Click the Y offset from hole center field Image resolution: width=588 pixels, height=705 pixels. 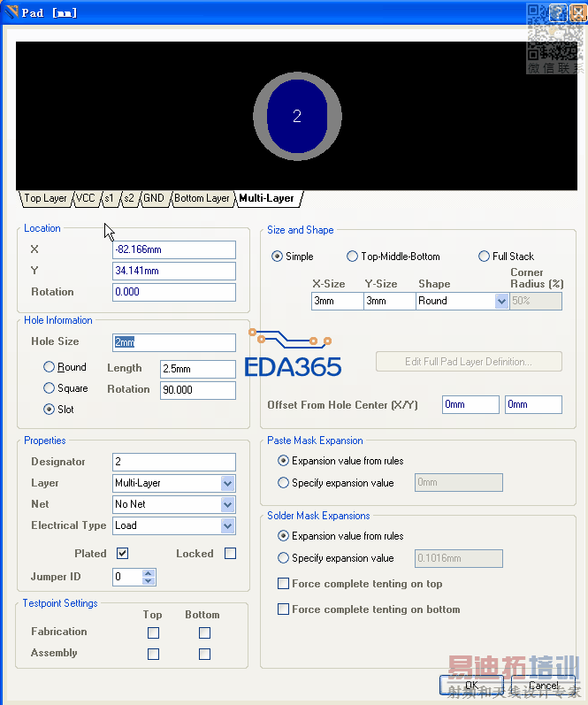point(533,404)
